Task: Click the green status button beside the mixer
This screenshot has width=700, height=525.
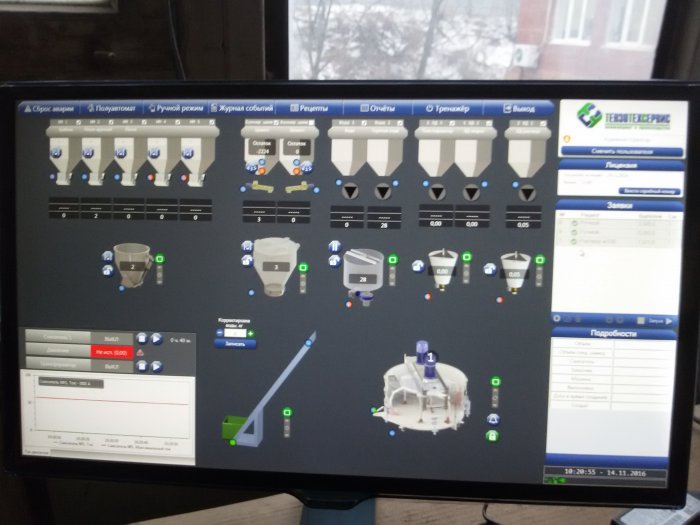Action: click(495, 382)
